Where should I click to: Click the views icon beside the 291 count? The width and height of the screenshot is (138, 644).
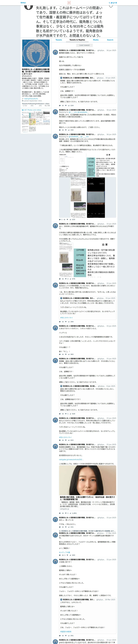point(69,636)
